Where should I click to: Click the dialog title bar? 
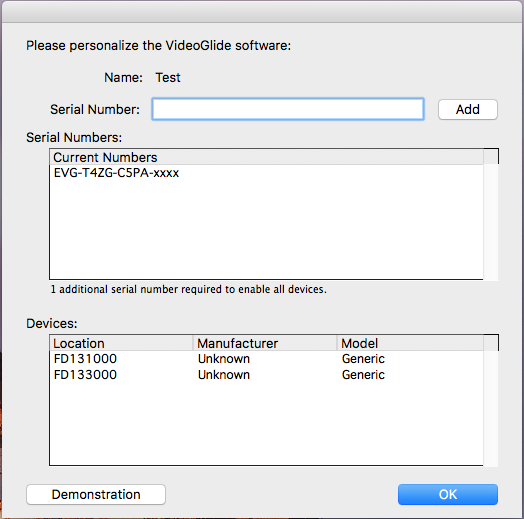(x=262, y=12)
